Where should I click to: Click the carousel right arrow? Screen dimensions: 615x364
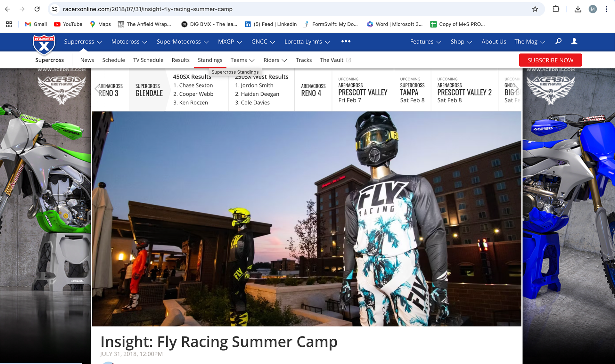coord(516,89)
